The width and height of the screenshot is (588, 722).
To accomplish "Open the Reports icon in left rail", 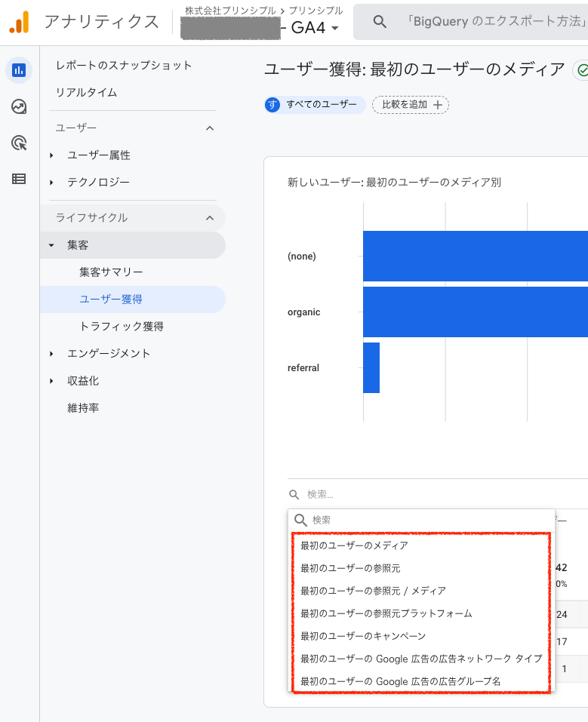I will [19, 70].
